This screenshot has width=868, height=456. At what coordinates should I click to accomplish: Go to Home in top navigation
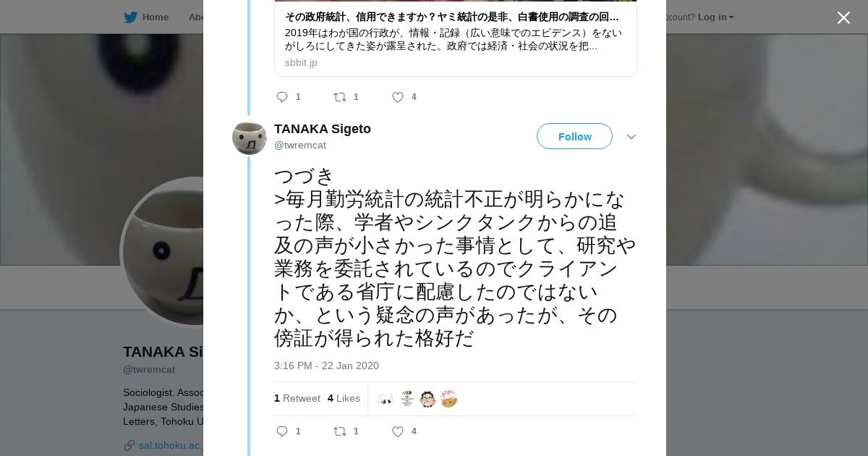pyautogui.click(x=155, y=17)
